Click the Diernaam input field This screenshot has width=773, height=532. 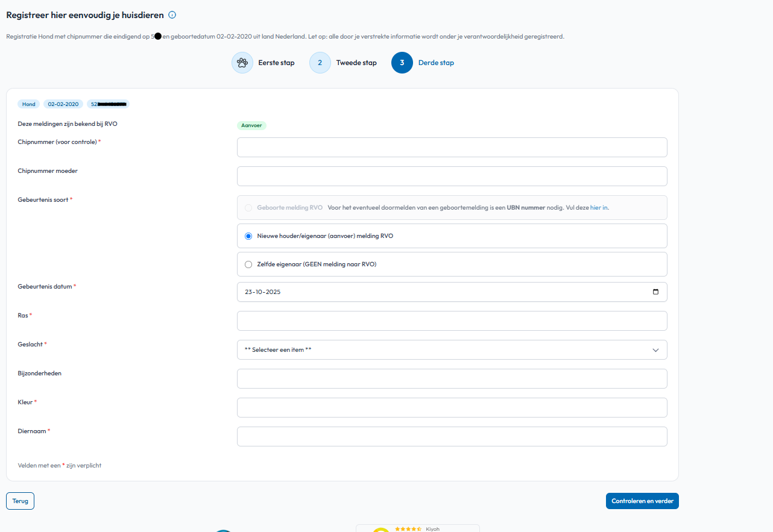point(452,437)
